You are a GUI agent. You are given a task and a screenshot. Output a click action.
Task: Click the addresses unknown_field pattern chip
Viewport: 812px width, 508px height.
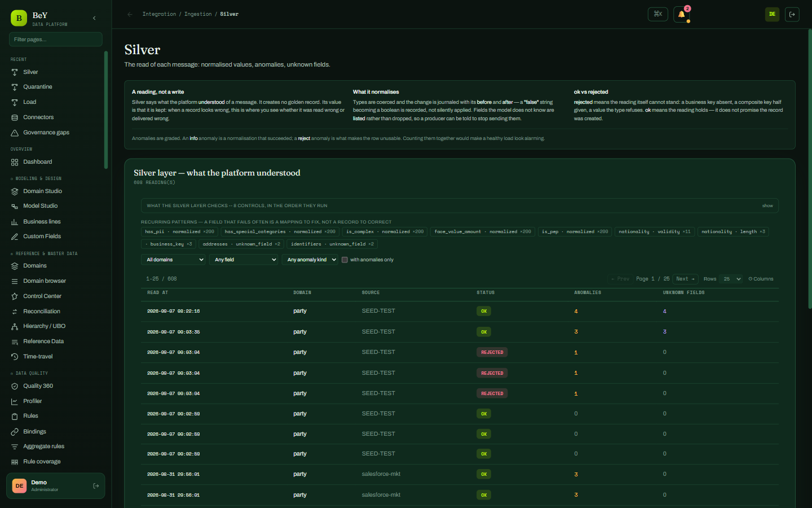pos(241,244)
